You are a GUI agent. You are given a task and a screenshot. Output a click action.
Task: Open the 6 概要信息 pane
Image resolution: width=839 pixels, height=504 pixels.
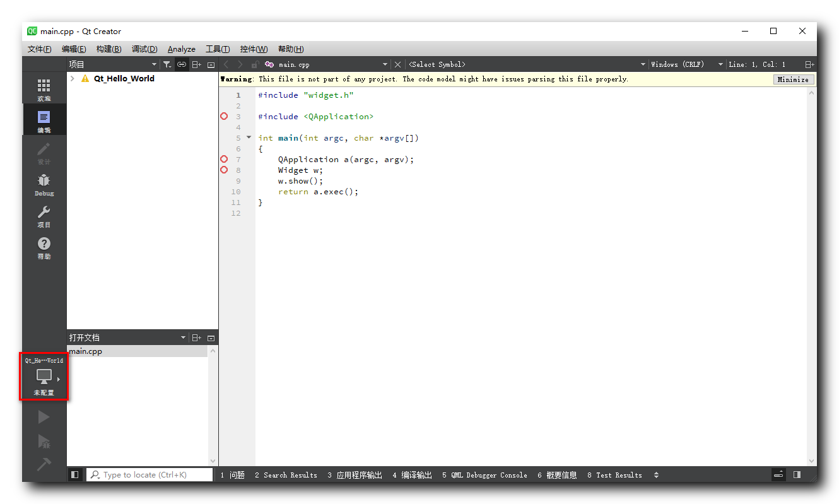[x=557, y=475]
